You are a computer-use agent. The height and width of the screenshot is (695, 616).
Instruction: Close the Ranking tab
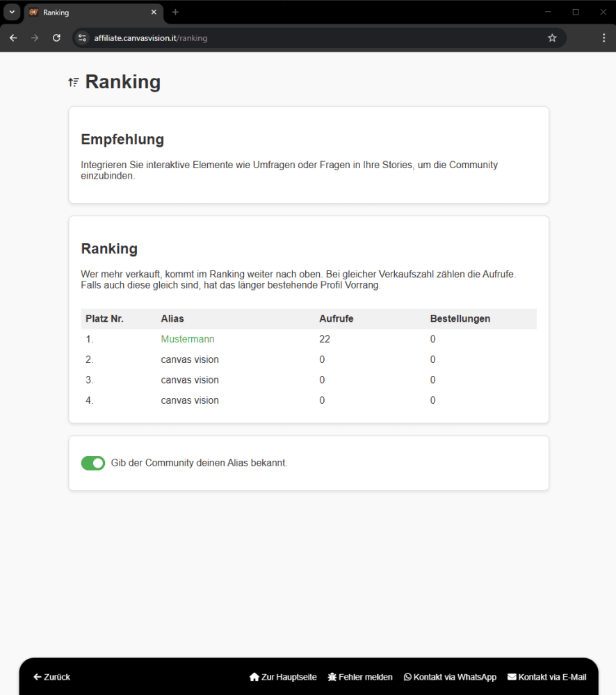[154, 13]
